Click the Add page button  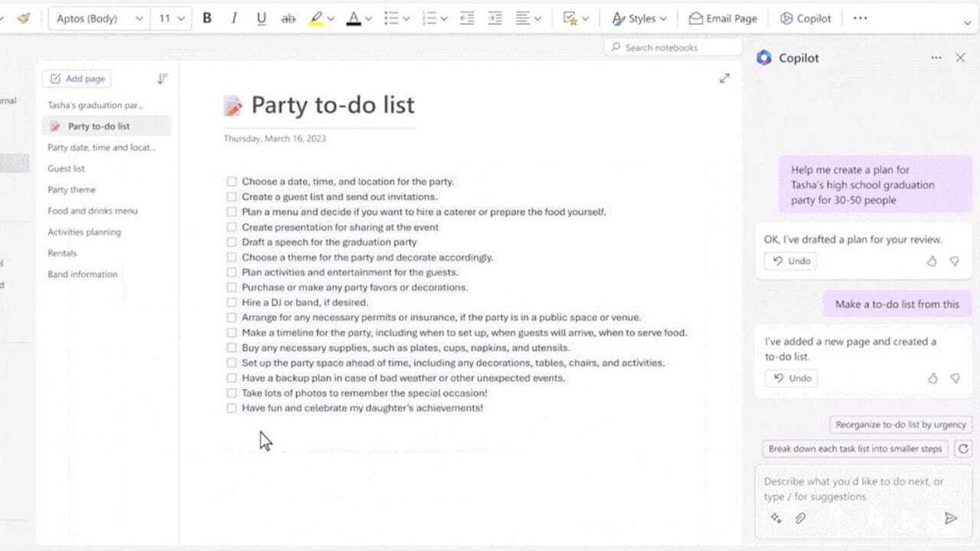pos(77,79)
